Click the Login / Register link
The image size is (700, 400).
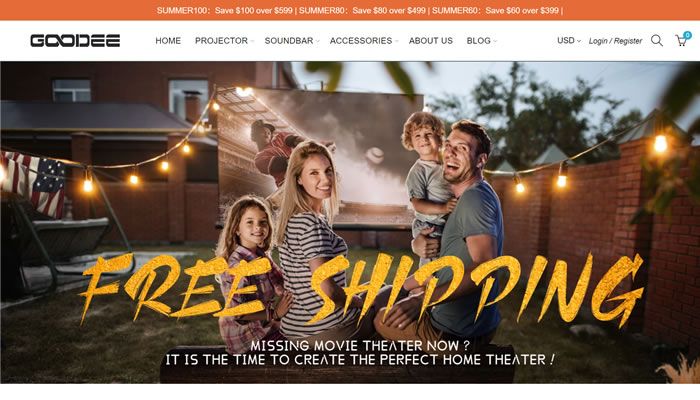tap(615, 41)
